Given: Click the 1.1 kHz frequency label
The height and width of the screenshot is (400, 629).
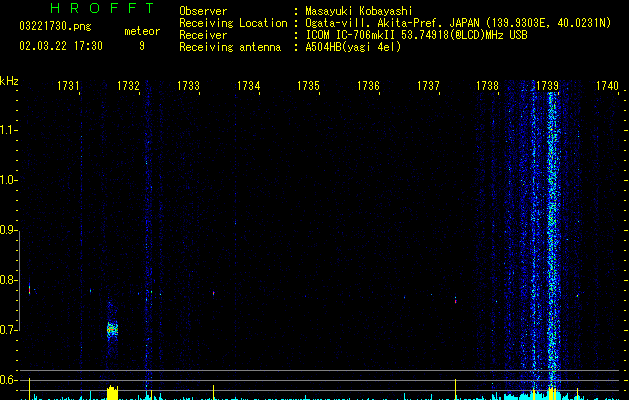Looking at the screenshot, I should [8, 130].
